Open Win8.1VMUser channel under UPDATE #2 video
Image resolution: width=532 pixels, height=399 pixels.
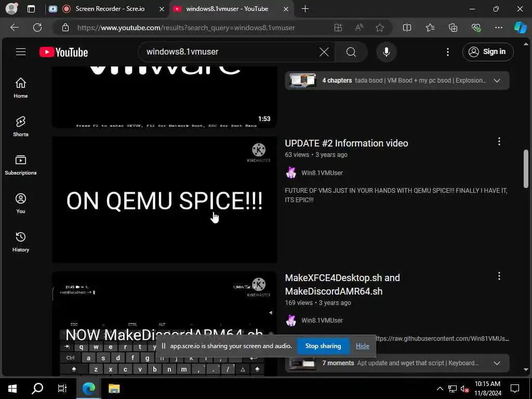[x=322, y=172]
